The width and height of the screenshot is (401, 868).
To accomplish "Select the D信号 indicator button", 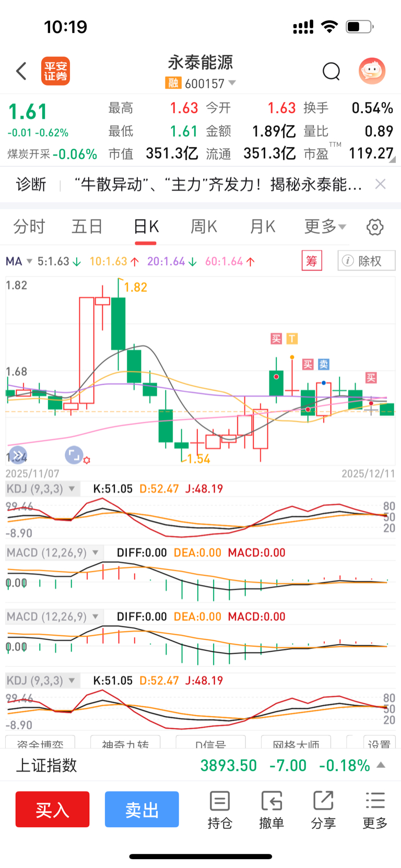I will (x=211, y=743).
